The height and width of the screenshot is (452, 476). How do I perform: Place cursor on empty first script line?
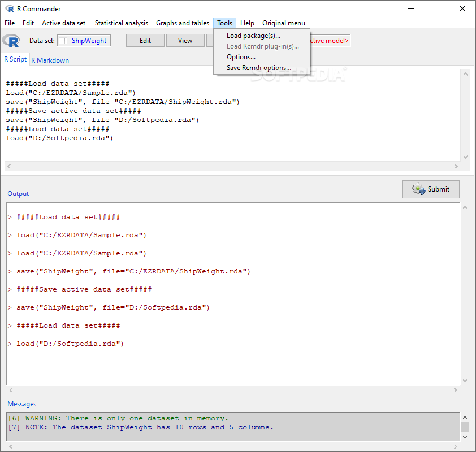232,75
